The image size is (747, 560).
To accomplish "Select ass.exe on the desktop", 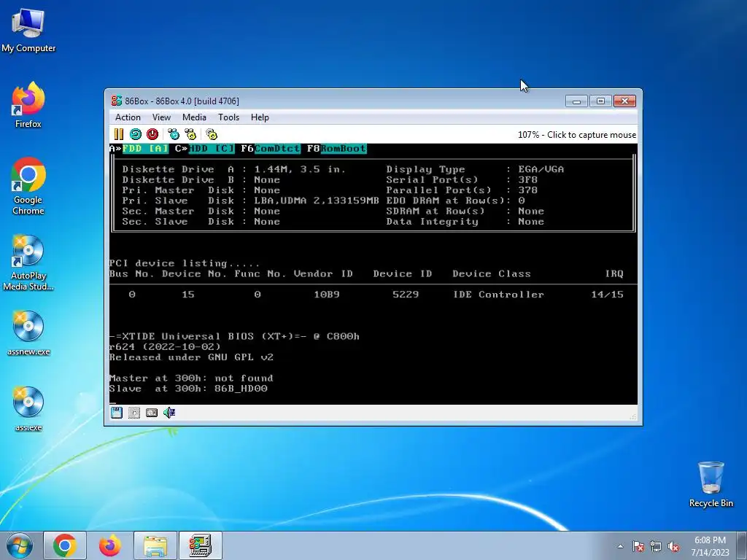I will click(28, 408).
